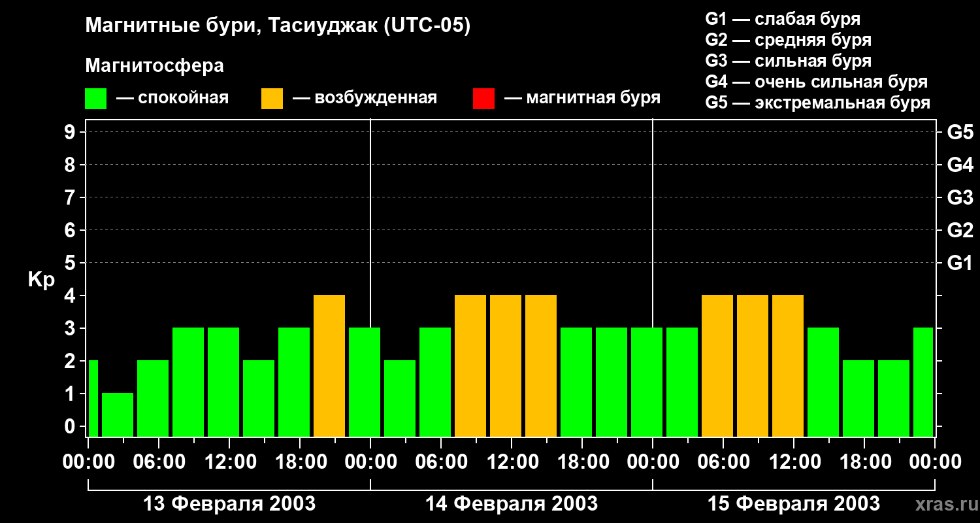Select the '14 Февраля 2003' date label
This screenshot has height=523, width=980.
tap(512, 504)
